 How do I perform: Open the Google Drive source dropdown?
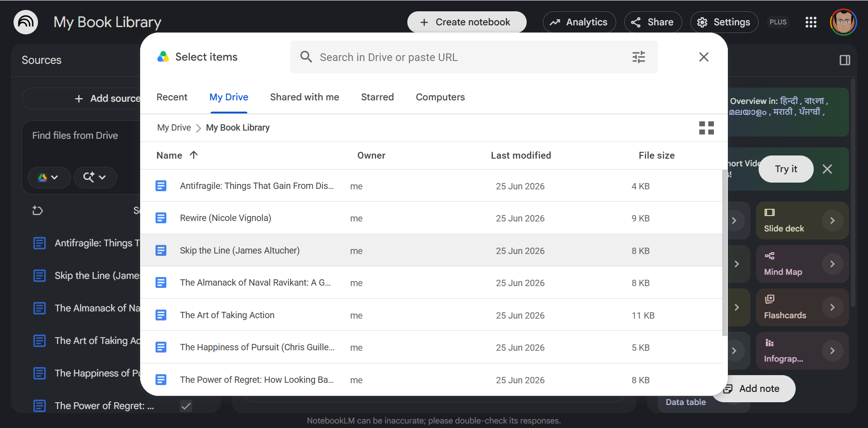(x=49, y=177)
